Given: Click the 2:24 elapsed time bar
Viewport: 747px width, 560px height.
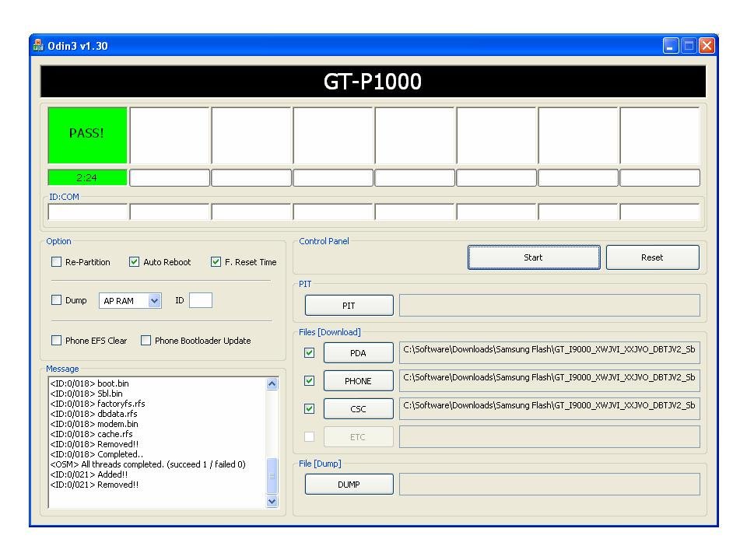Looking at the screenshot, I should click(x=87, y=177).
